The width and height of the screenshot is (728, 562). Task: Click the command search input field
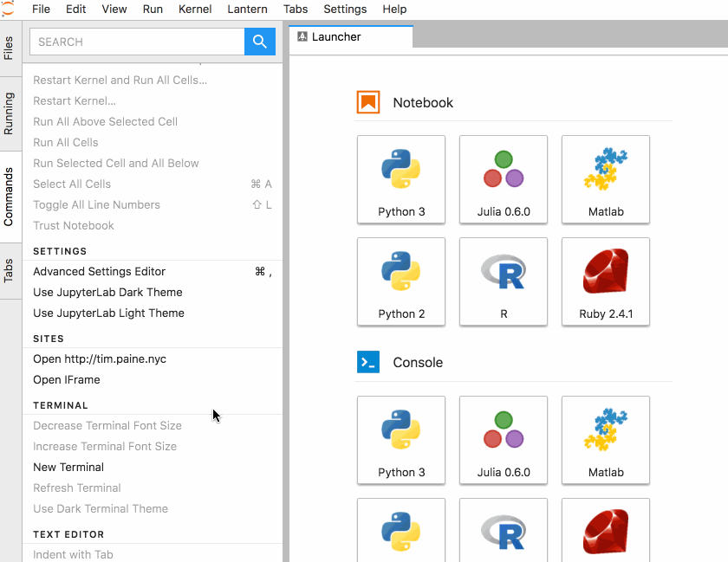point(138,42)
